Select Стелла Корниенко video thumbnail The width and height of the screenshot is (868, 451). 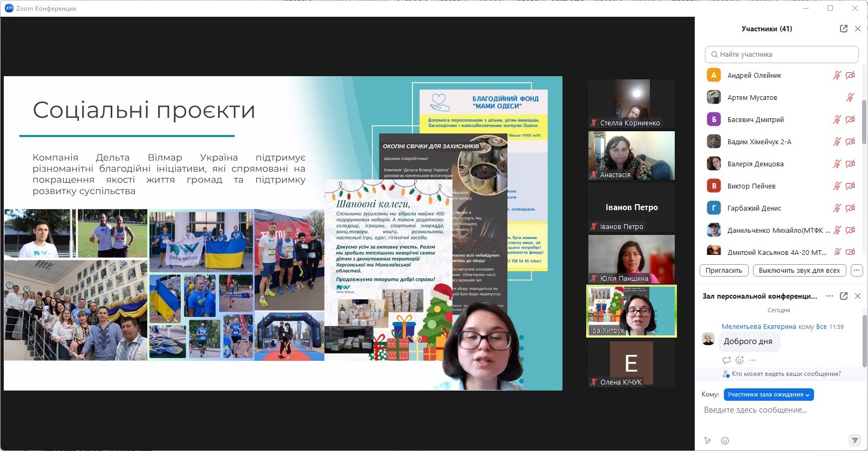coord(632,104)
